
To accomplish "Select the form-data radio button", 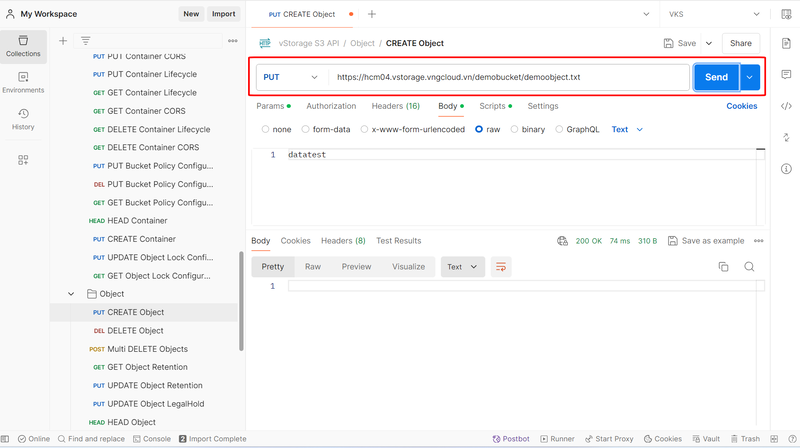I will [306, 129].
